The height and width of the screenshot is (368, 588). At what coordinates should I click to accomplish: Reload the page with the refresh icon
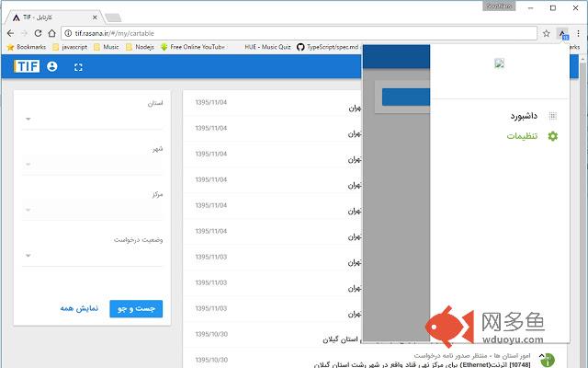tap(38, 33)
